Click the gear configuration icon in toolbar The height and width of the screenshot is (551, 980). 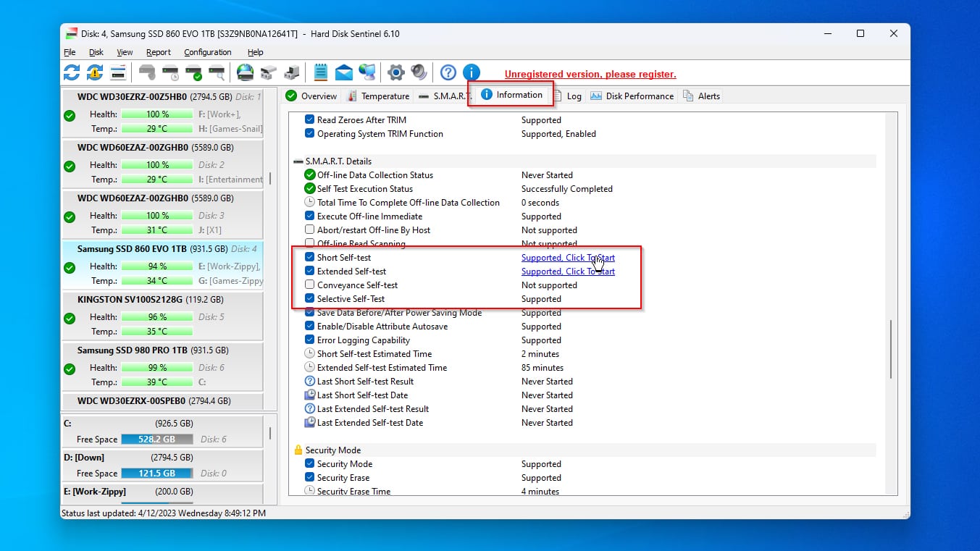pyautogui.click(x=395, y=72)
